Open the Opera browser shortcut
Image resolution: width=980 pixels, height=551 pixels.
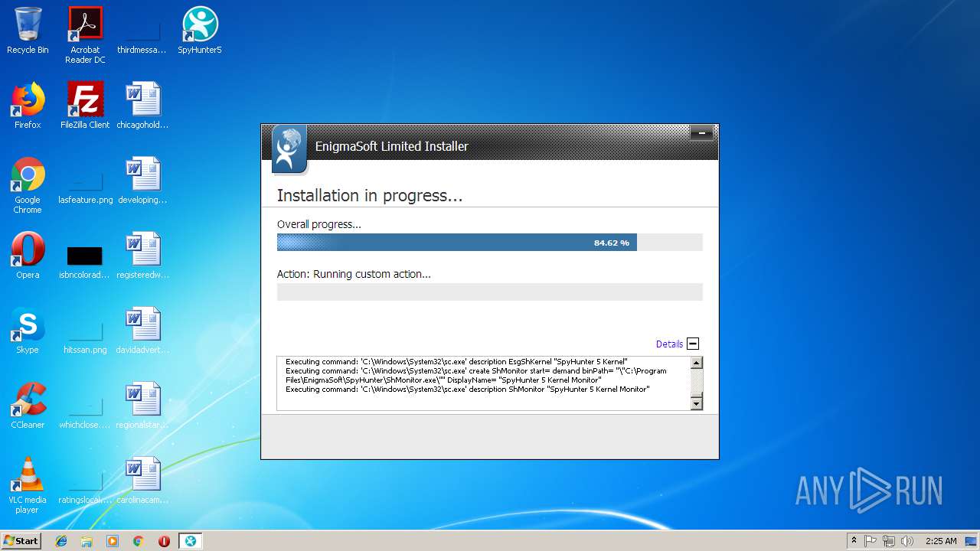[x=28, y=256]
